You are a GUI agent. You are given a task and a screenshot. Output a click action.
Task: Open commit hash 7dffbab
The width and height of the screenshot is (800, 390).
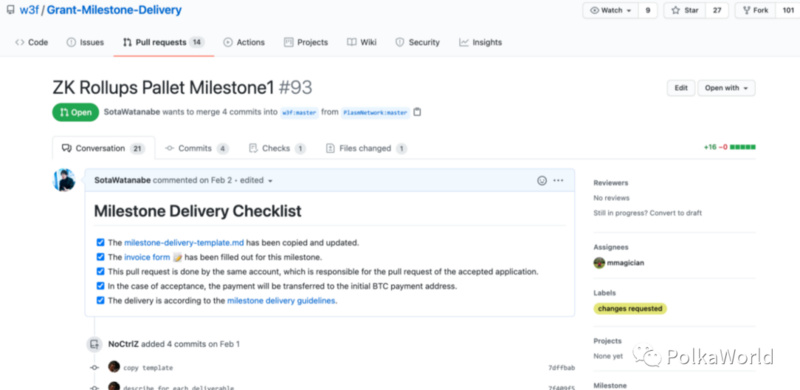point(562,368)
